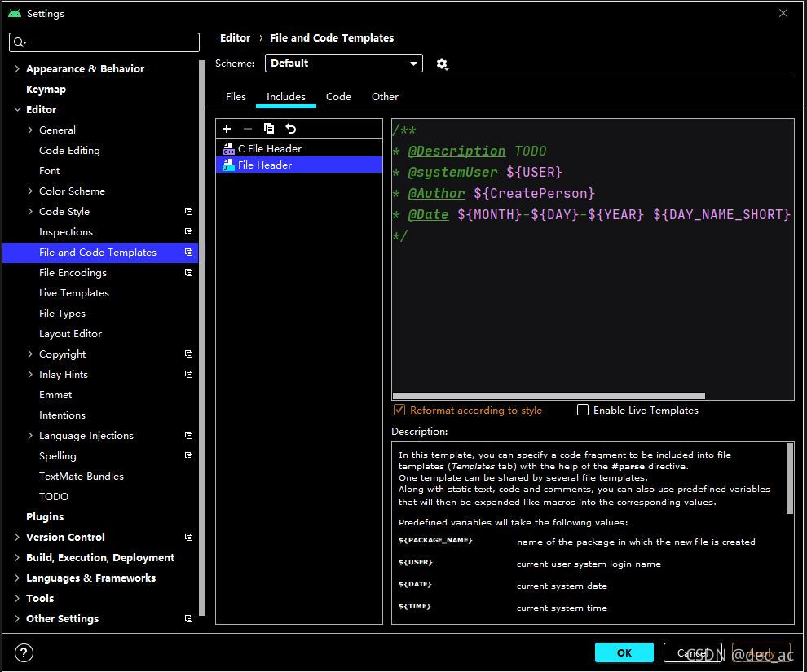This screenshot has height=672, width=807.
Task: Click project-level icon beside Inspections
Action: [x=188, y=232]
